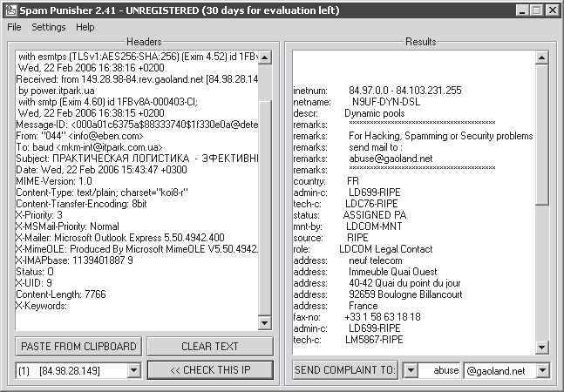Close the Spam Punisher window
The height and width of the screenshot is (392, 564).
552,10
